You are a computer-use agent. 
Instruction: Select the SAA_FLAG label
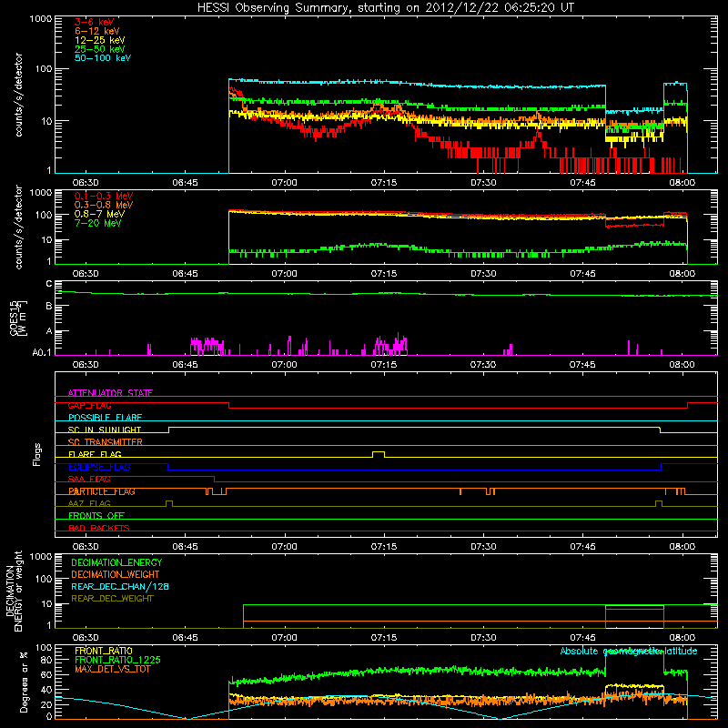(x=89, y=480)
